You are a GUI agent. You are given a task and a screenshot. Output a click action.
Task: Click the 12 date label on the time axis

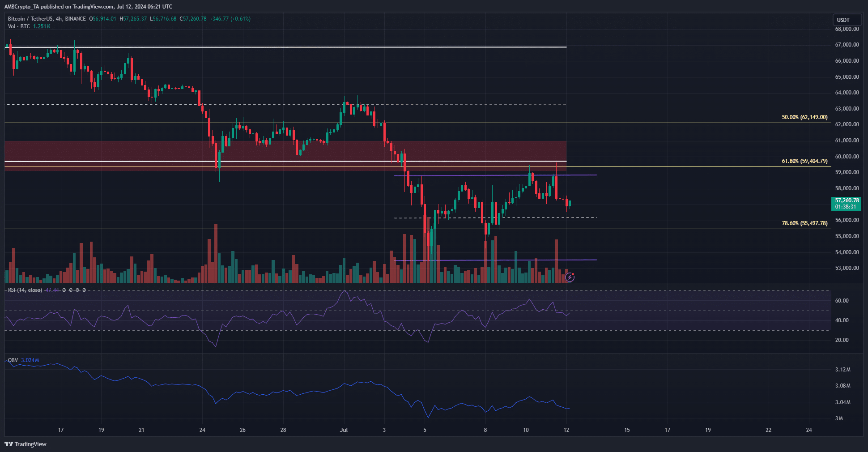coord(566,430)
